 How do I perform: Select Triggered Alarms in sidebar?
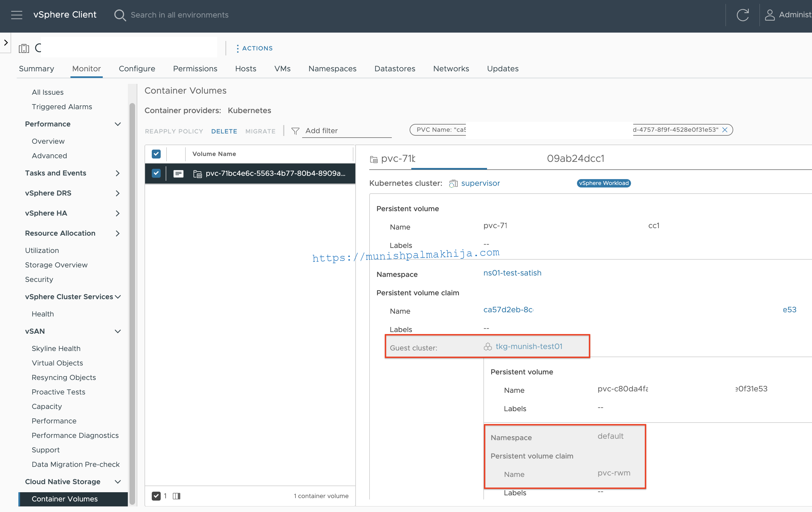(62, 107)
